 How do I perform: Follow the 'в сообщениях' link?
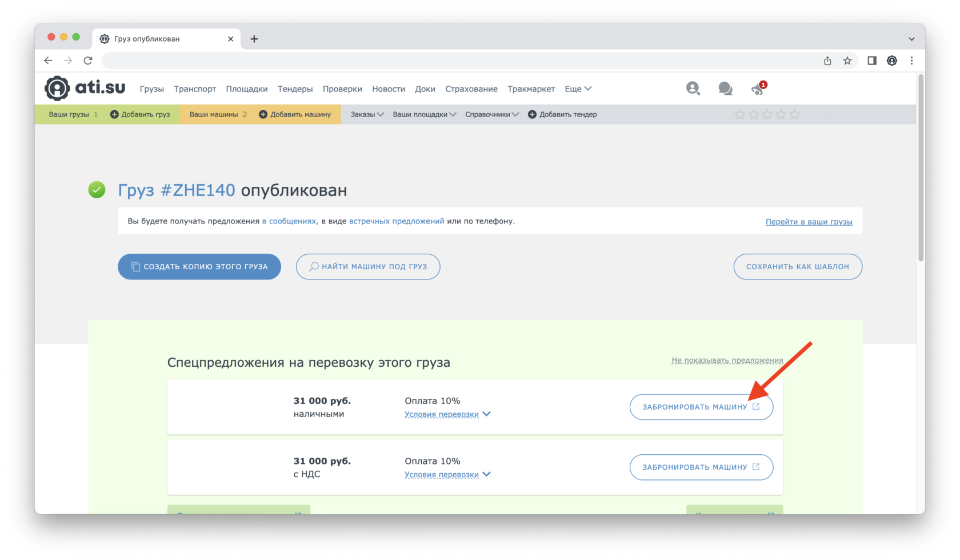(290, 221)
